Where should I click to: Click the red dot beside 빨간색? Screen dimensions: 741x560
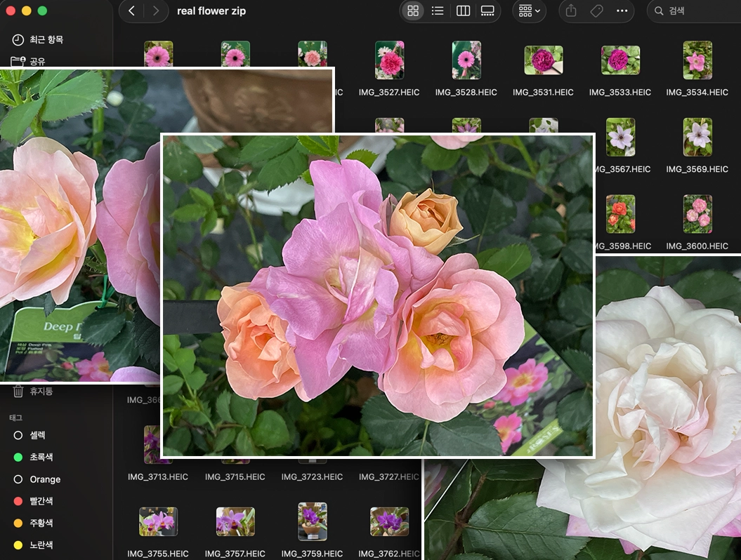(x=18, y=501)
